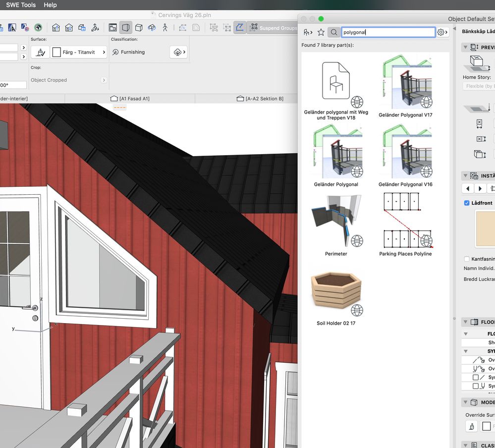Click the previous page left arrow button
495x448 pixels.
pyautogui.click(x=468, y=189)
